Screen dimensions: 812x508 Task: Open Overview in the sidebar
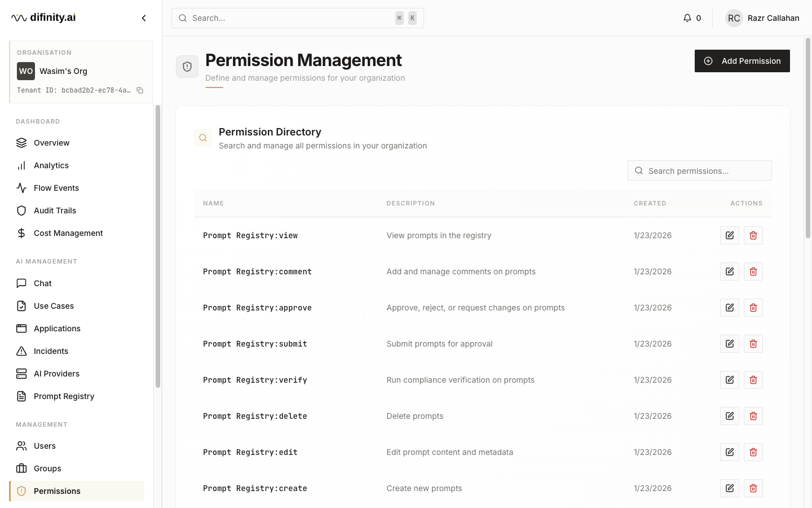pyautogui.click(x=77, y=143)
